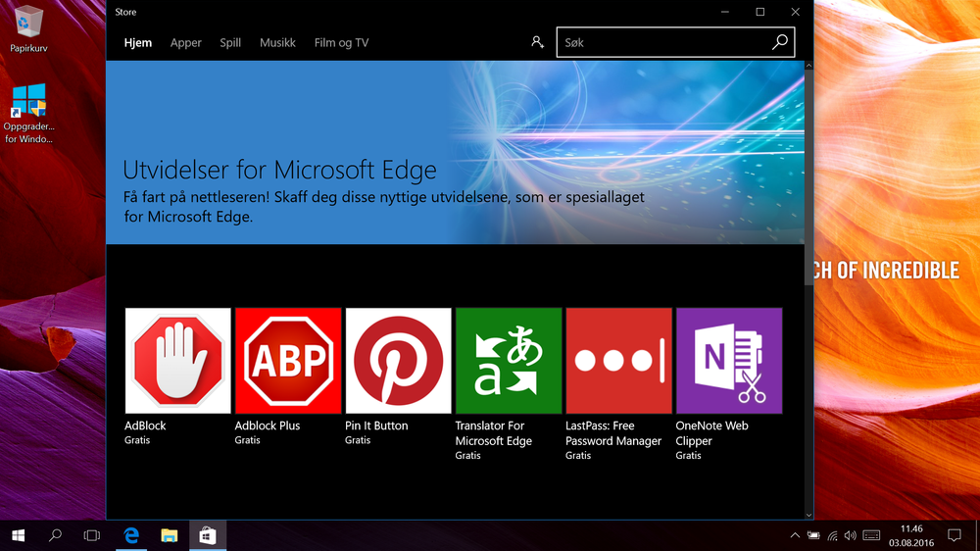980x551 pixels.
Task: Click the LastPass: Free Password Manager title
Action: coord(613,432)
